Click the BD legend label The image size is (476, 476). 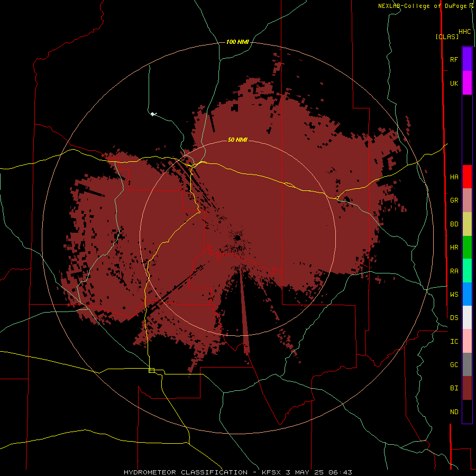click(x=454, y=224)
